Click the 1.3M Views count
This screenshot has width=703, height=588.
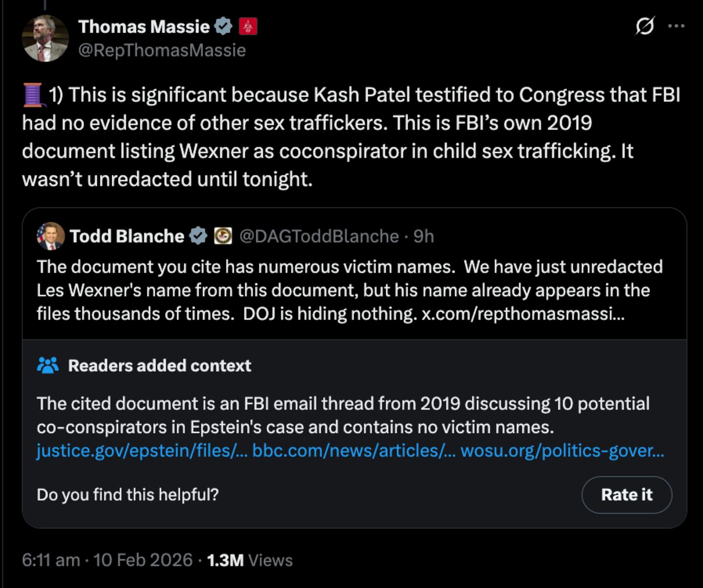tap(249, 560)
